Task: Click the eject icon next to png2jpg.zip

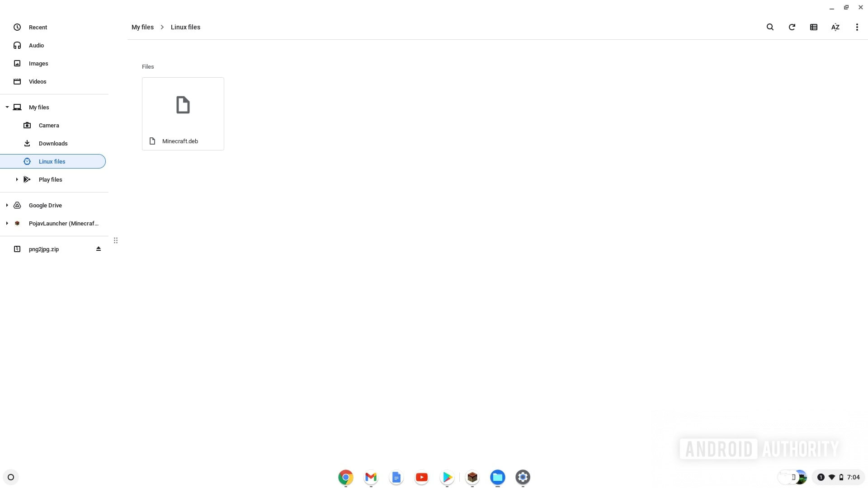Action: 98,249
